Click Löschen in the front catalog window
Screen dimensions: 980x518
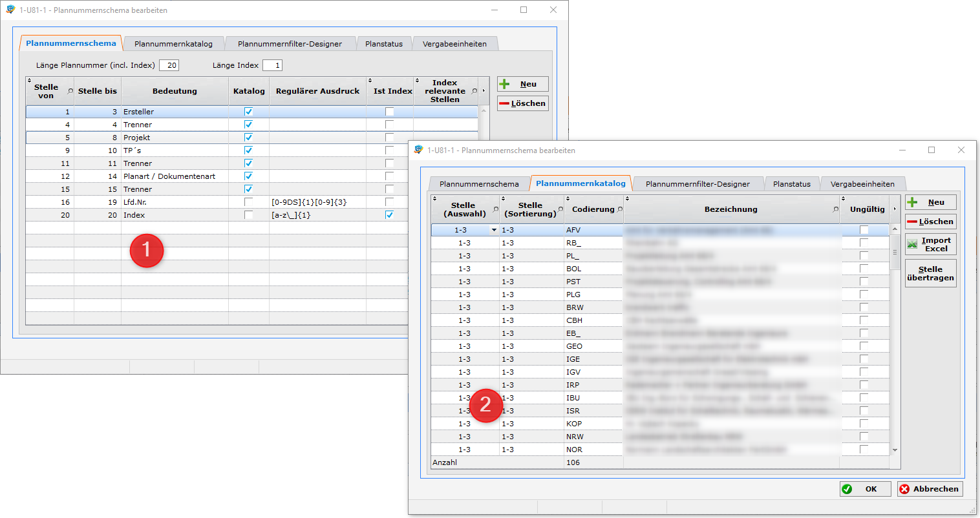930,222
